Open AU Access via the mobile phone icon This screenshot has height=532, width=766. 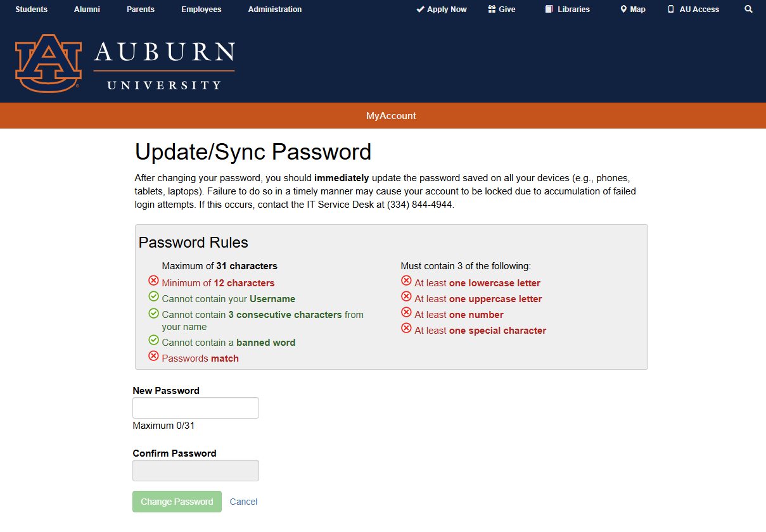[670, 9]
